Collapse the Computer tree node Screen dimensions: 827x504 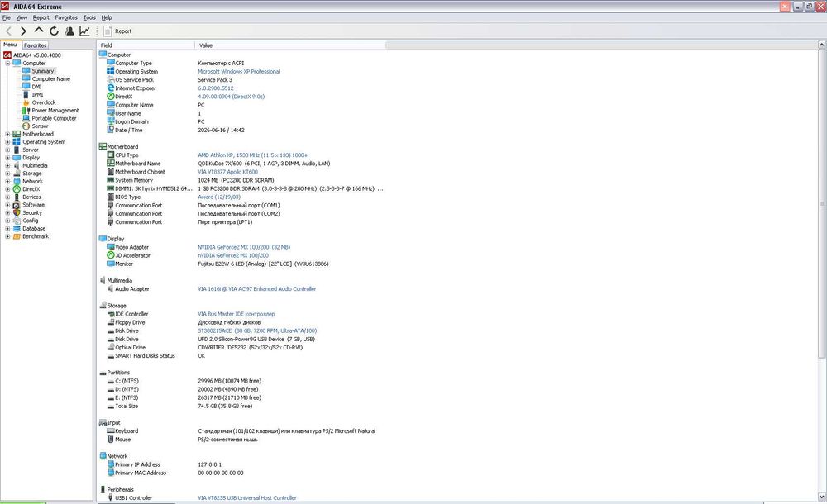pos(7,64)
